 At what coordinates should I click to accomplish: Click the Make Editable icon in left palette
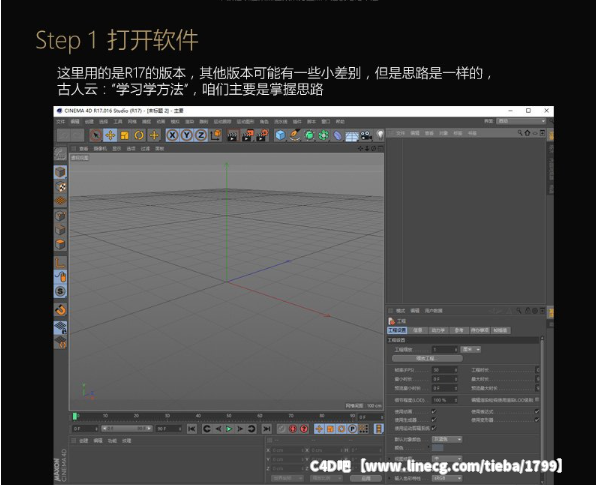click(60, 154)
